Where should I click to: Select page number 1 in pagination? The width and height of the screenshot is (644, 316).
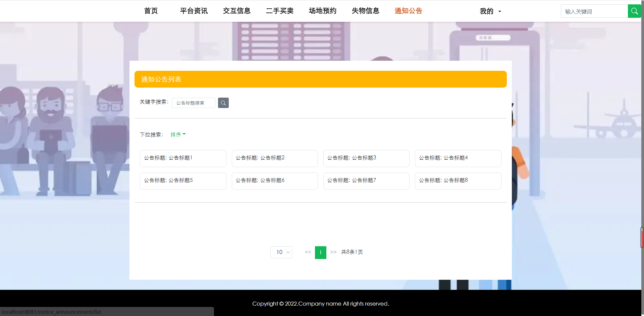pyautogui.click(x=321, y=252)
